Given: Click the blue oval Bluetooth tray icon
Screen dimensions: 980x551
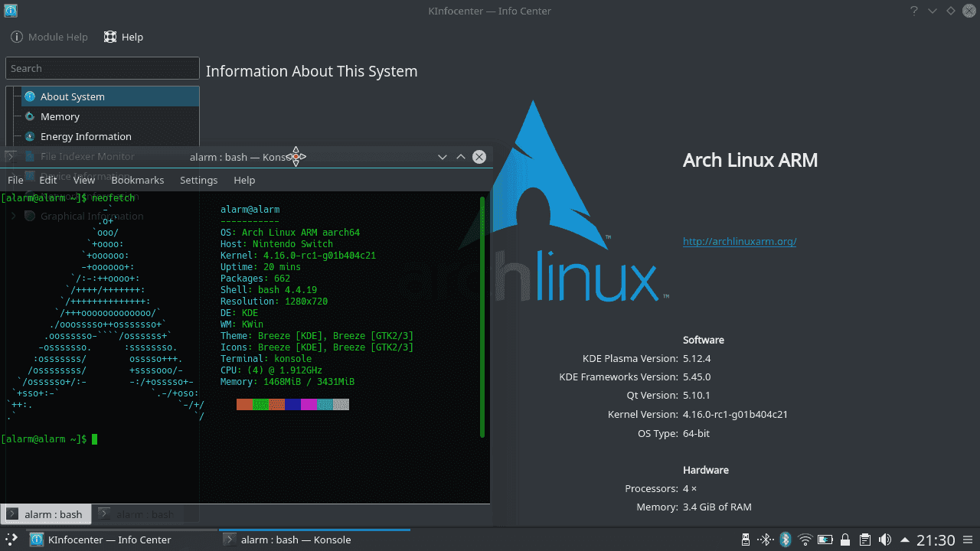Looking at the screenshot, I should tap(785, 540).
